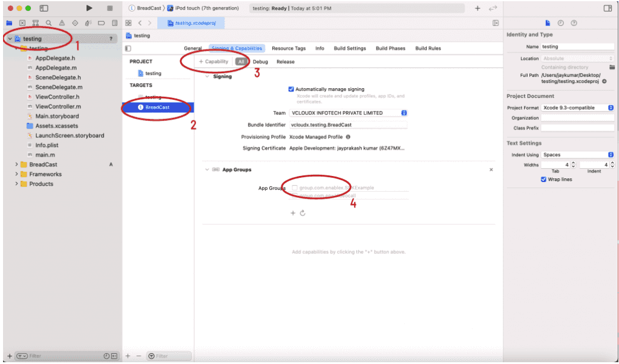The width and height of the screenshot is (619, 364).
Task: Add a new App Group
Action: (x=293, y=213)
